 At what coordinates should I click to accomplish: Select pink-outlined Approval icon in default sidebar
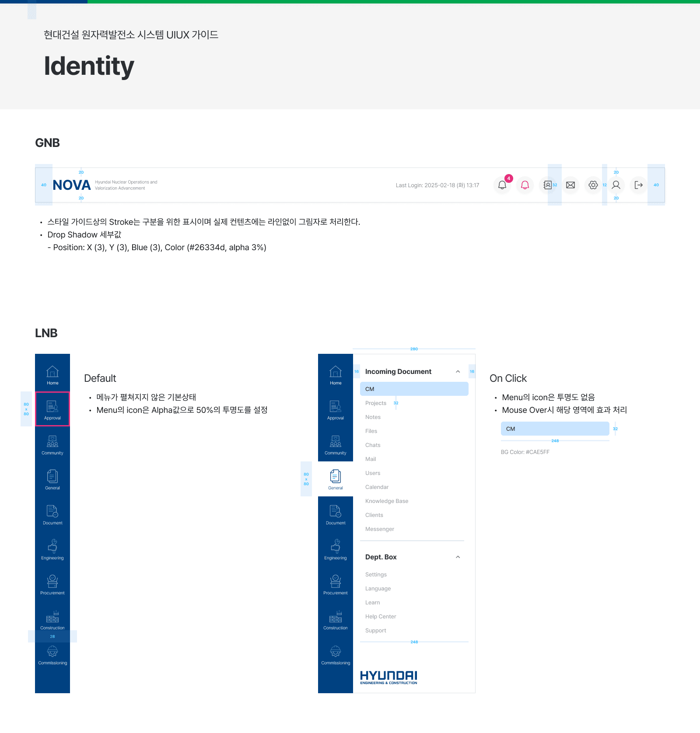pyautogui.click(x=52, y=409)
